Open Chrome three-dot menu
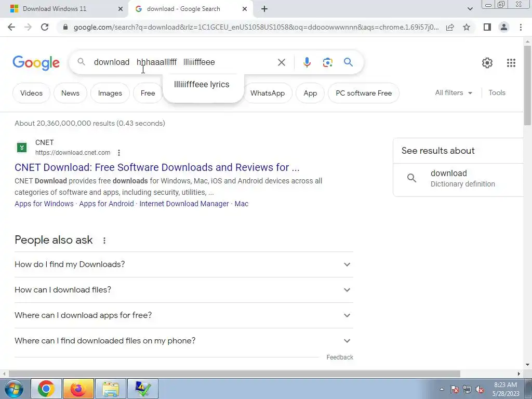The height and width of the screenshot is (399, 532). (x=521, y=27)
